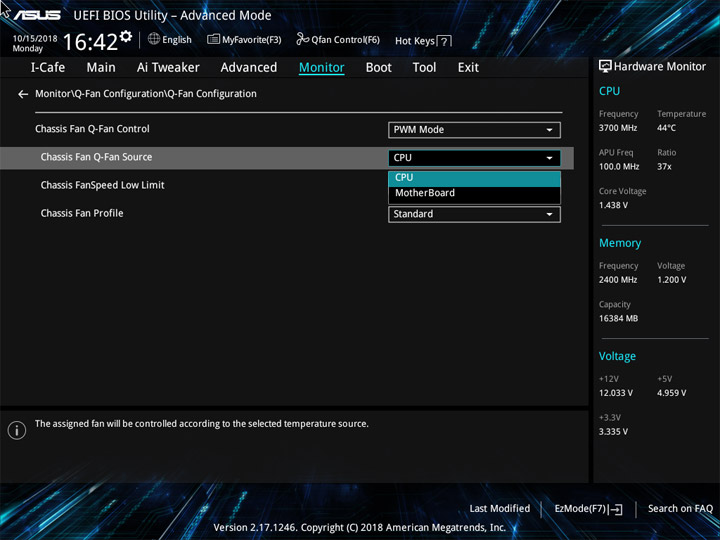Open the Chassis Fan Profile Standard dropdown
This screenshot has height=540, width=720.
click(474, 214)
